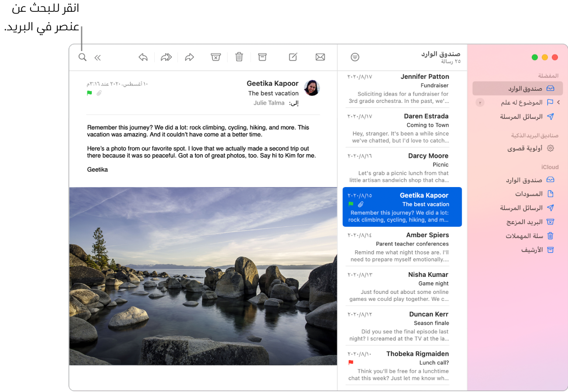Archive the message using the toolbar box icon
This screenshot has height=392, width=568.
point(262,57)
